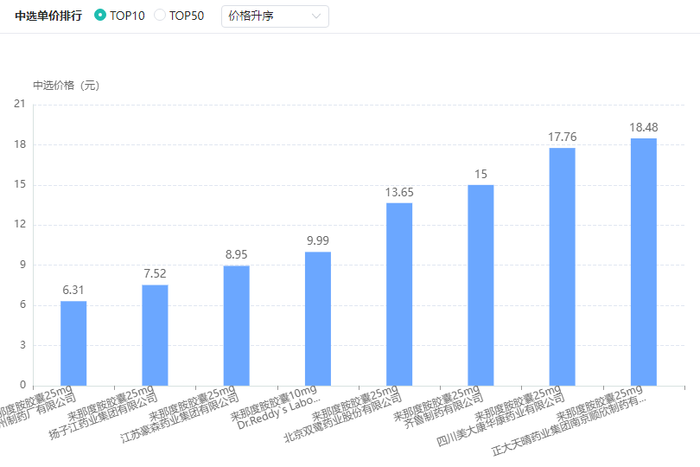Click the 中选价格（元） axis title
This screenshot has width=700, height=467.
[67, 85]
